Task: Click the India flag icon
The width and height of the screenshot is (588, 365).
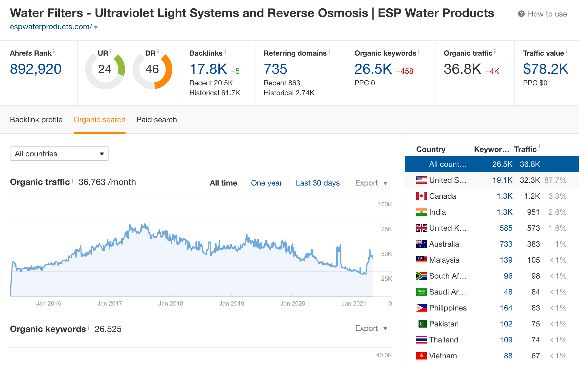Action: (x=421, y=212)
